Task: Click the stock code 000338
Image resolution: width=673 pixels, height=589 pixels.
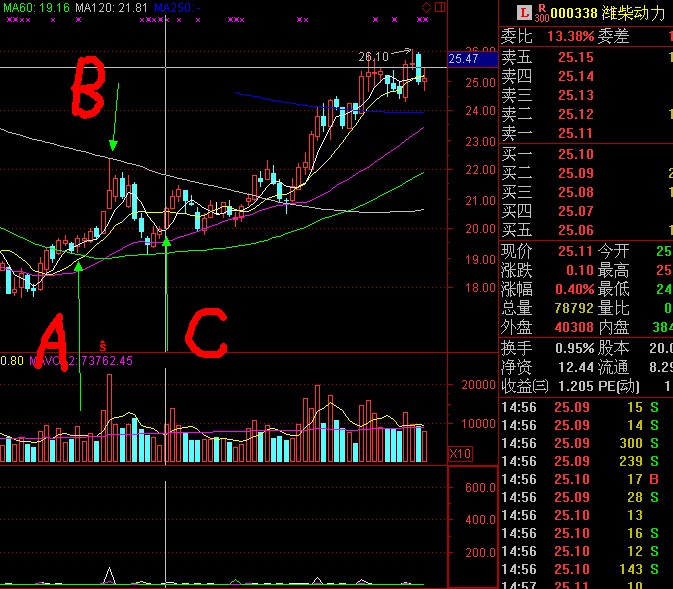Action: (x=574, y=13)
